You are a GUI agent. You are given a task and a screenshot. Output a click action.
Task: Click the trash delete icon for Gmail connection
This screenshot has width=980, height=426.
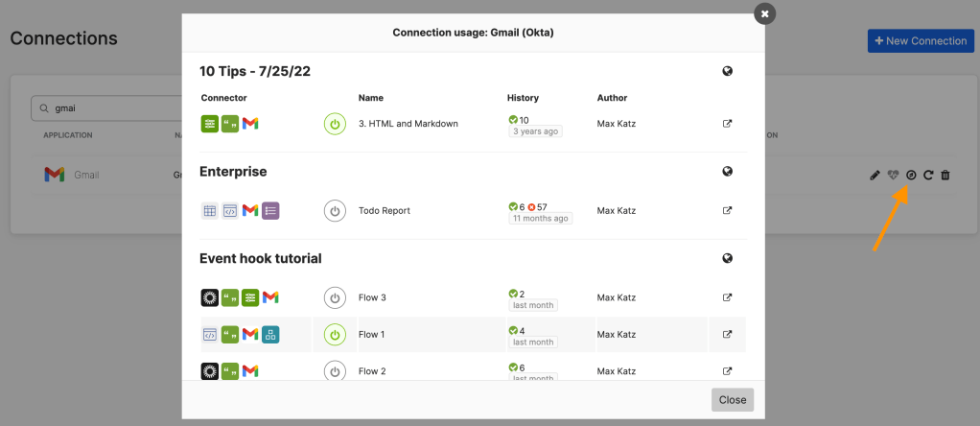coord(945,176)
